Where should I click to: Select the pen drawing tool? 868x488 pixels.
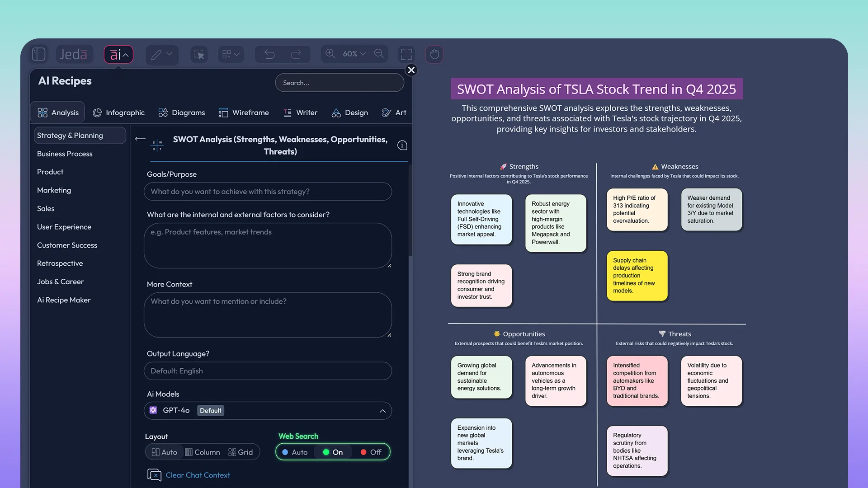pyautogui.click(x=157, y=54)
